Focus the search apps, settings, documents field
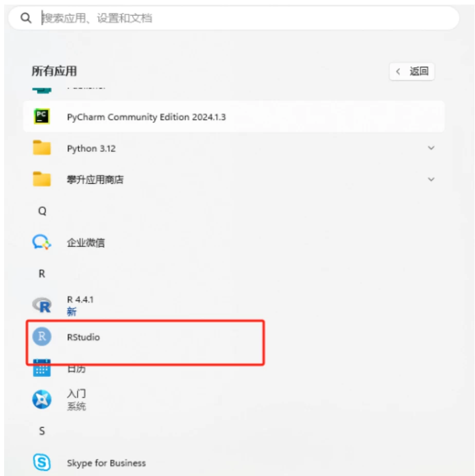Viewport: 475px width, 476px height. [233, 18]
